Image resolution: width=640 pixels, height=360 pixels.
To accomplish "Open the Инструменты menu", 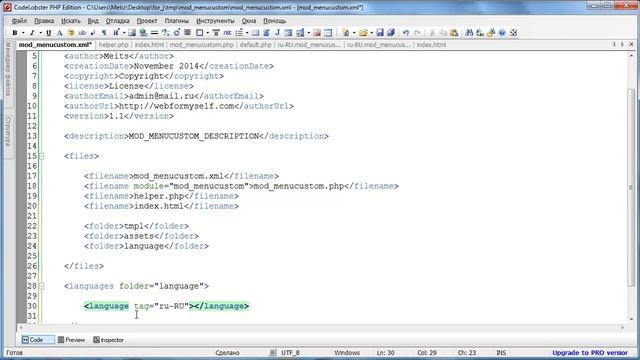I will pyautogui.click(x=216, y=21).
